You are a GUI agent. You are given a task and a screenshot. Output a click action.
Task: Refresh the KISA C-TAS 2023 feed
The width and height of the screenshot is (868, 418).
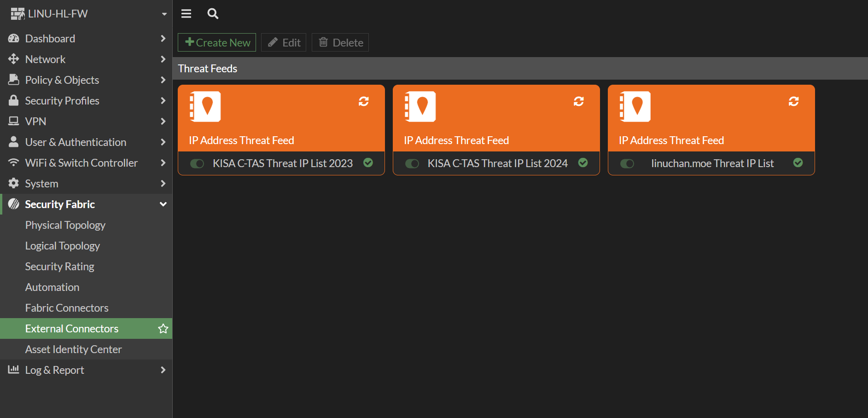click(364, 101)
